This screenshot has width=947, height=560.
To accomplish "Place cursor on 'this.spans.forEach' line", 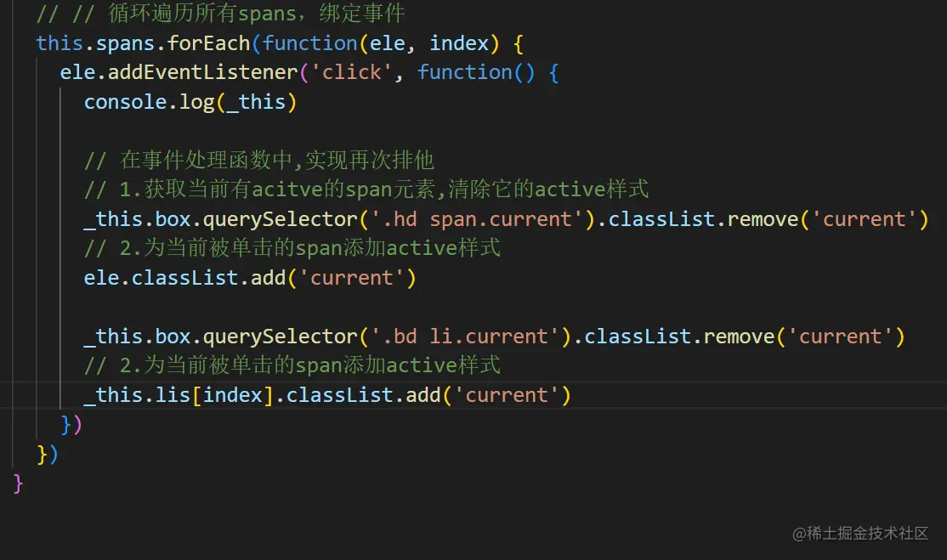I will coord(280,43).
